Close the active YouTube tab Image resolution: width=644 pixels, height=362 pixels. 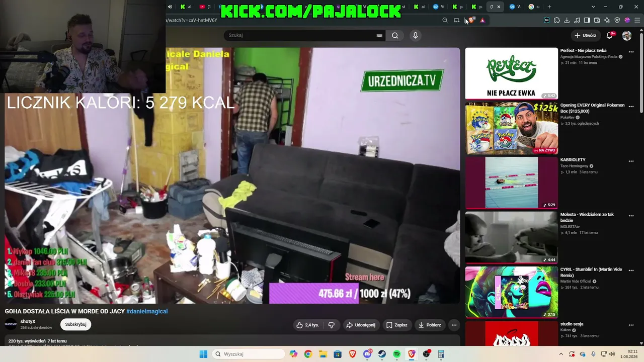pos(499,7)
